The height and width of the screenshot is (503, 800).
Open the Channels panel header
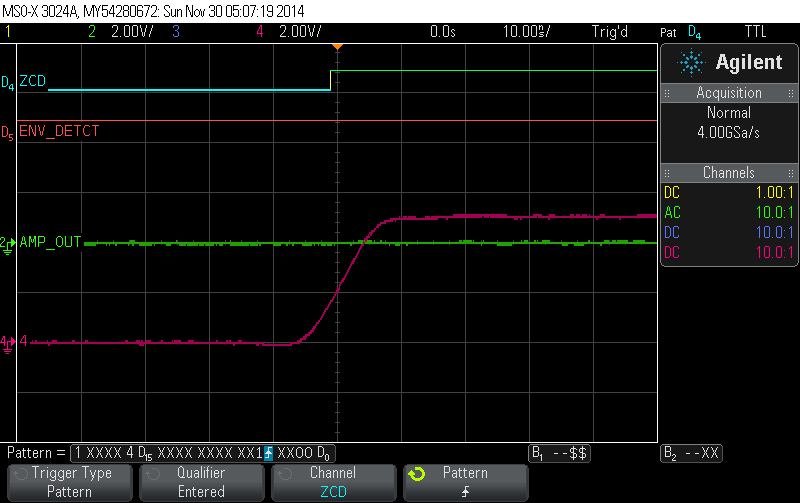click(x=729, y=173)
